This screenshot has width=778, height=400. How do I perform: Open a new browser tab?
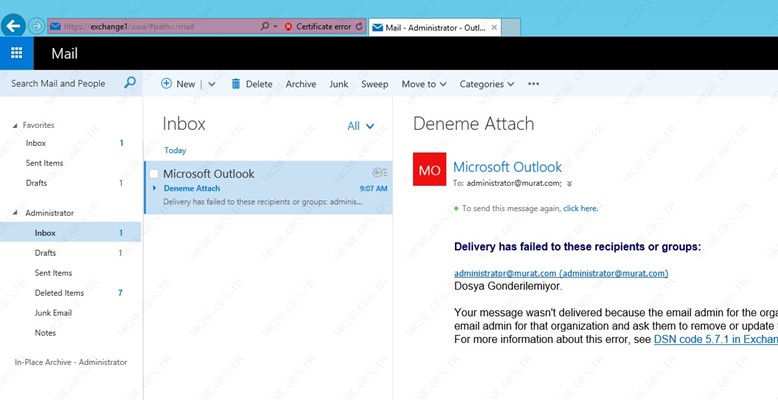click(511, 28)
